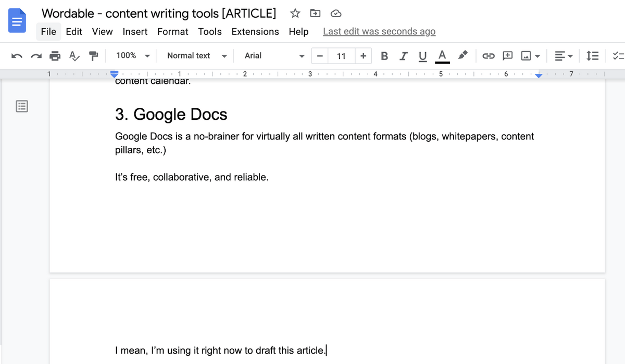The height and width of the screenshot is (364, 625).
Task: Star the document with the star button
Action: click(295, 14)
